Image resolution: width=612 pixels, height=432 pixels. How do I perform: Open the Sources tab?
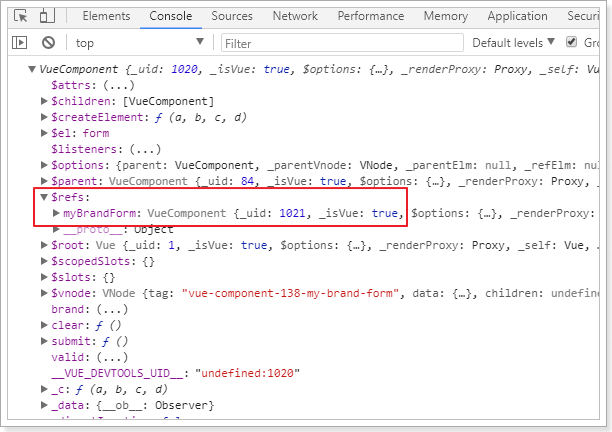coord(232,16)
